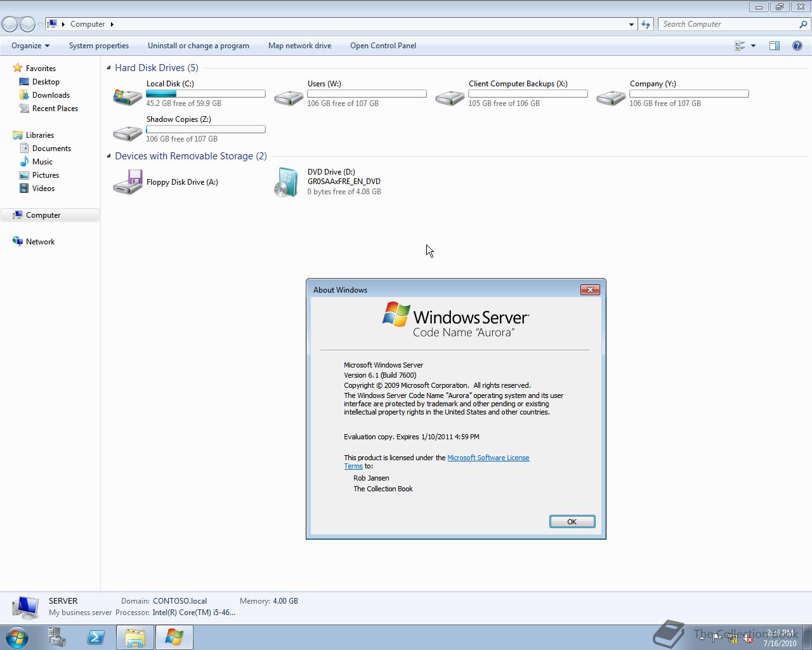Screen dimensions: 812x650
Task: Open Server Manager from the taskbar
Action: (56, 637)
